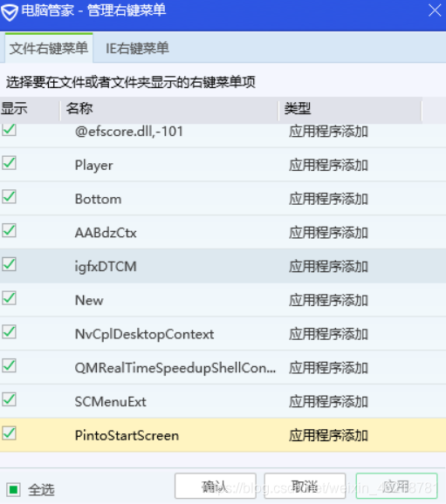
Task: Toggle the Bottom row checkbox
Action: point(9,197)
